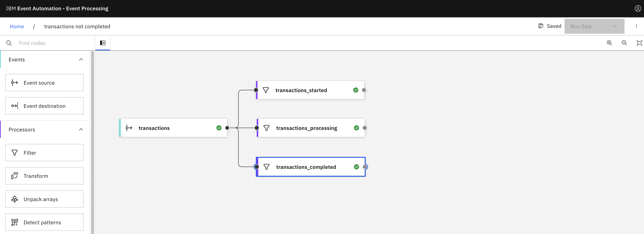Image resolution: width=644 pixels, height=234 pixels.
Task: Select the Event destination palette node
Action: [44, 106]
